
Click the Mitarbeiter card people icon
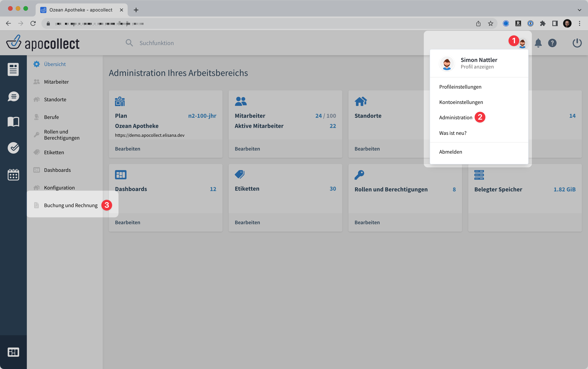241,101
